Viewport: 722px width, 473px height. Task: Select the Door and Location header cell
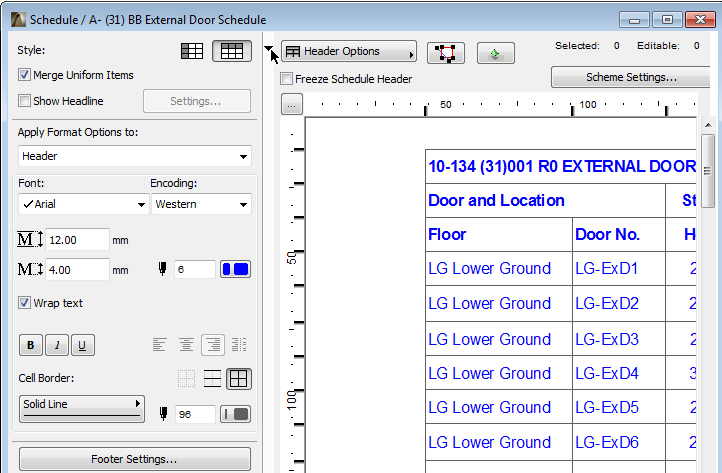545,200
